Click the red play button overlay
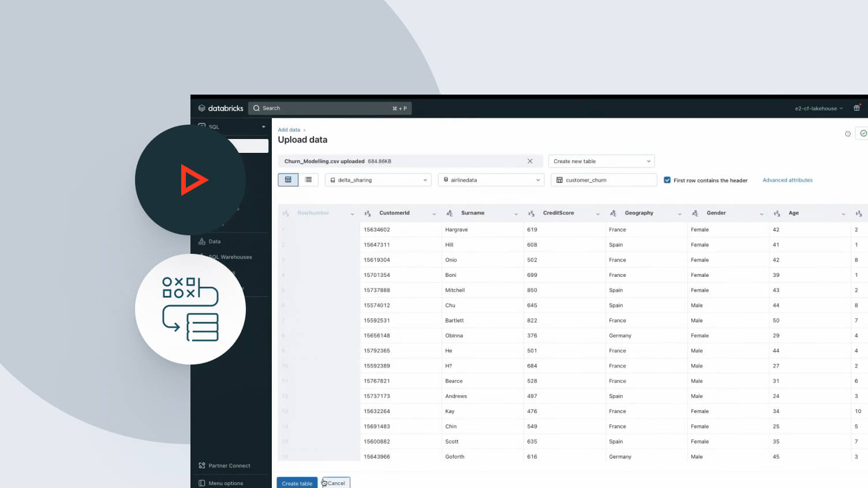The image size is (868, 488). coord(193,180)
